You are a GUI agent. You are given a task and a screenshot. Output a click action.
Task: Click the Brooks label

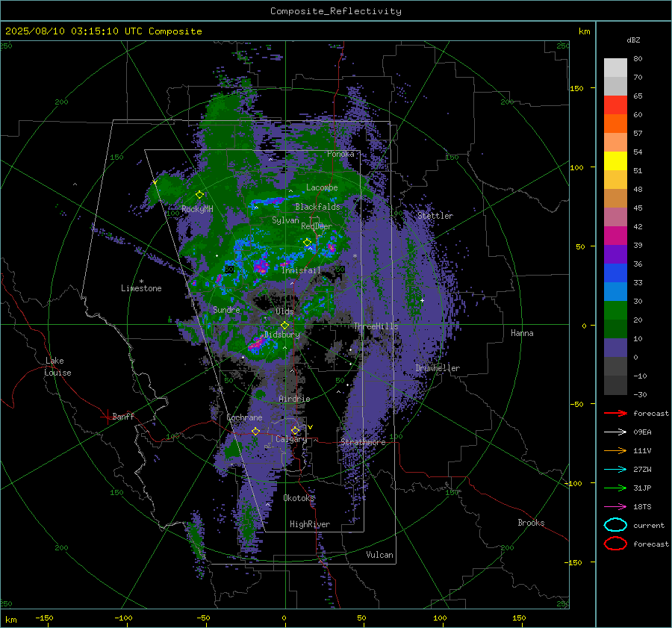click(531, 523)
